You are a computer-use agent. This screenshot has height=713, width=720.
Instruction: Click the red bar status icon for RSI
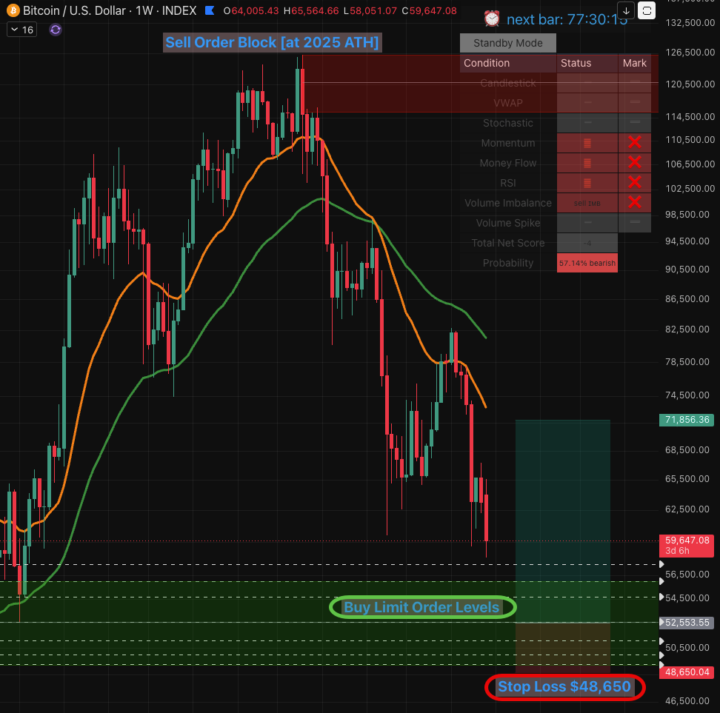pos(587,183)
